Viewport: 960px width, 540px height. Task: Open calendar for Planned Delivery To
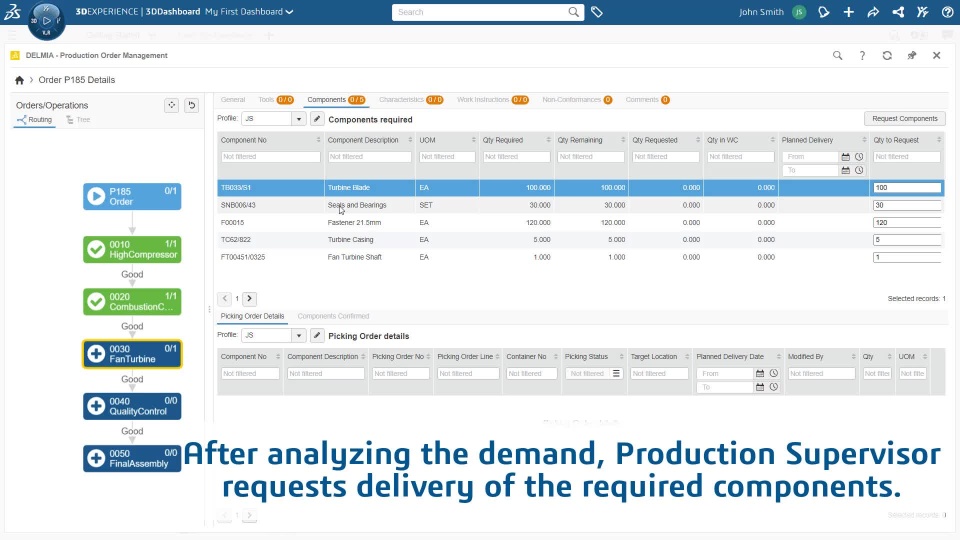coord(846,170)
